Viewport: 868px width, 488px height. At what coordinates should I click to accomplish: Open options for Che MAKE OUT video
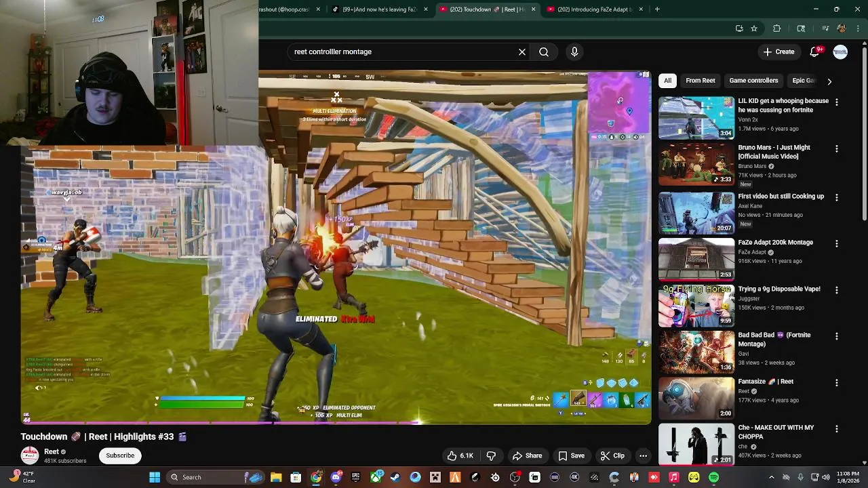point(837,429)
